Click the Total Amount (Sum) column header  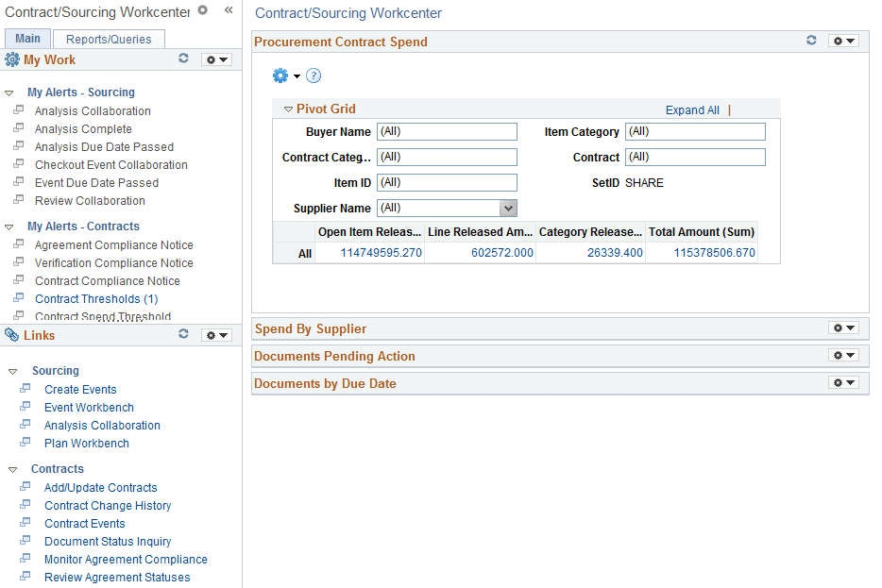pyautogui.click(x=702, y=232)
